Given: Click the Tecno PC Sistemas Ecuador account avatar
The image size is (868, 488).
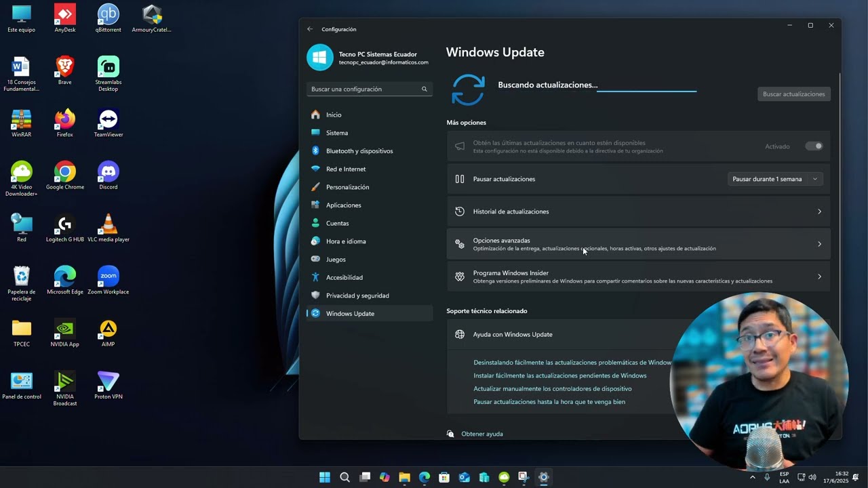Looking at the screenshot, I should click(x=320, y=58).
